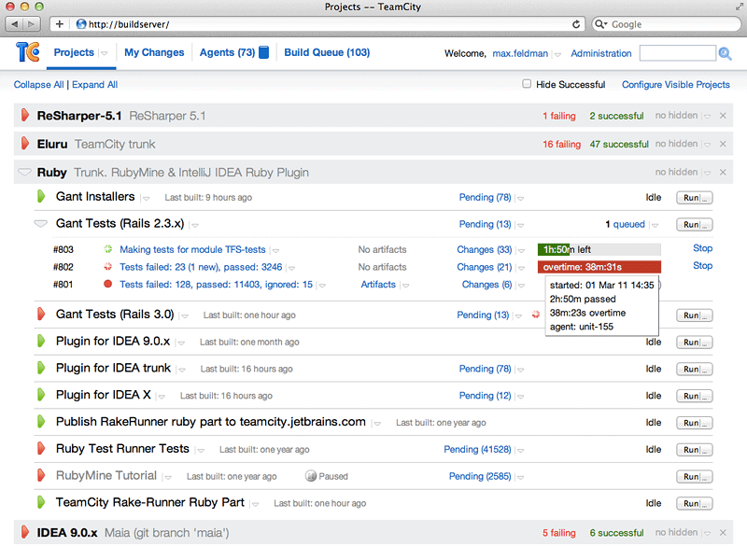Click the red status icon for Gant Tests (Rails 3.0)
The height and width of the screenshot is (560, 747).
pyautogui.click(x=41, y=314)
